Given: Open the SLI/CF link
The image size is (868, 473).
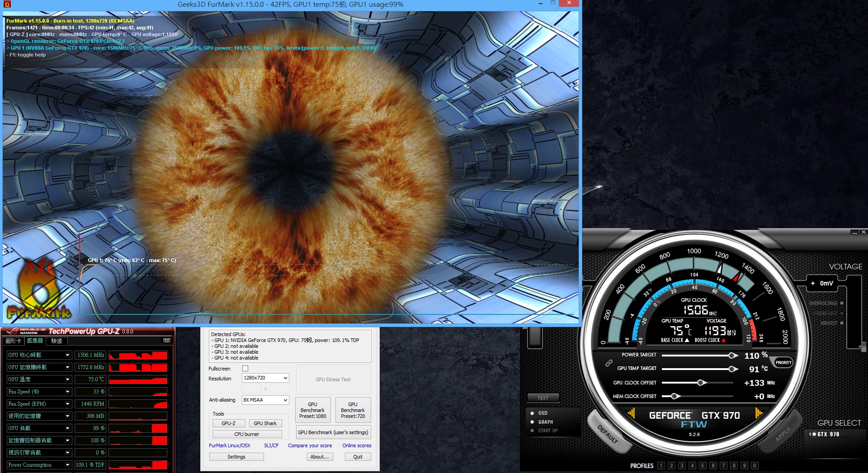Looking at the screenshot, I should pos(271,445).
